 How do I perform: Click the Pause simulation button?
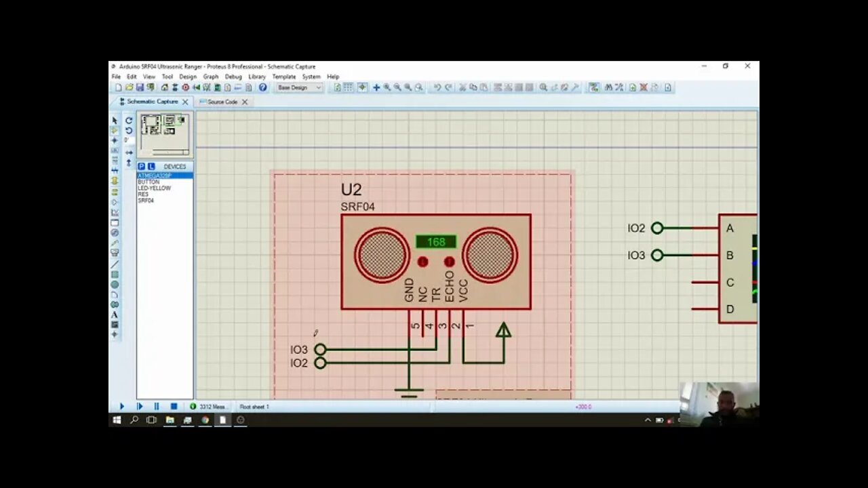pos(157,407)
